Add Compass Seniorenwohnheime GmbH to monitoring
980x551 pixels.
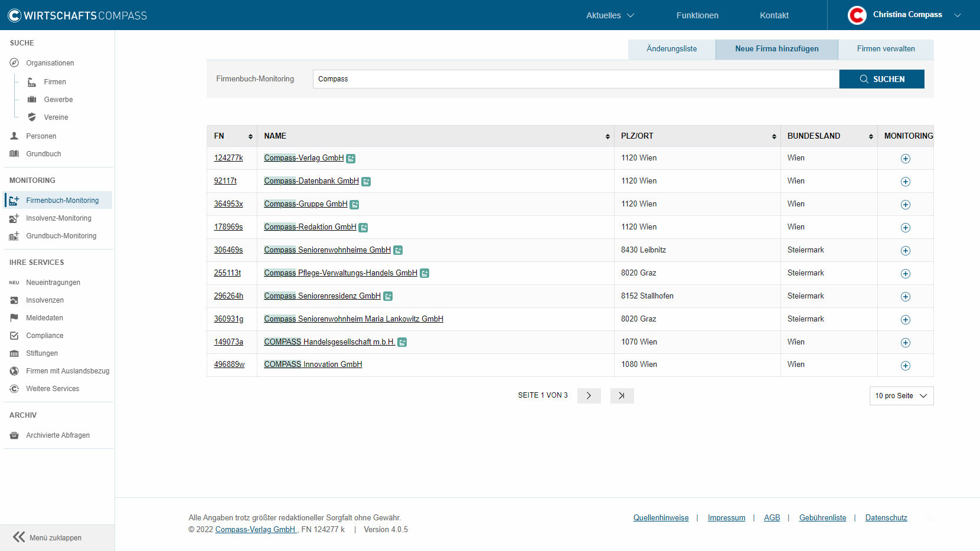(x=905, y=251)
